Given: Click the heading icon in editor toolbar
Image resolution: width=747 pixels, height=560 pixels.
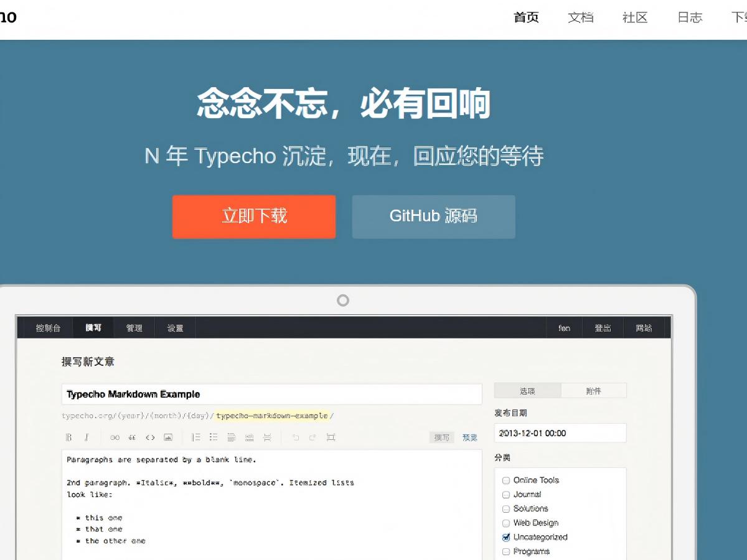Looking at the screenshot, I should click(x=232, y=437).
